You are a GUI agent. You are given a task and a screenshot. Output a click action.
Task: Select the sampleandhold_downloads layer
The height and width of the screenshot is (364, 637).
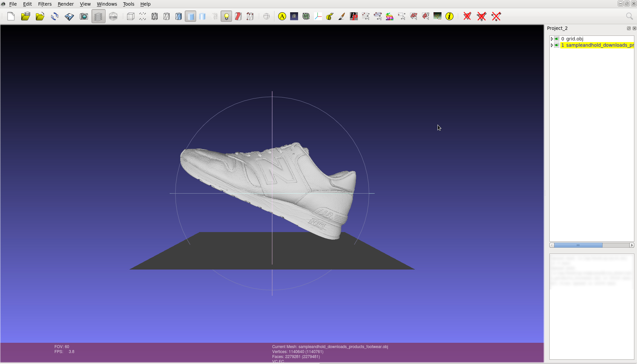click(x=597, y=45)
